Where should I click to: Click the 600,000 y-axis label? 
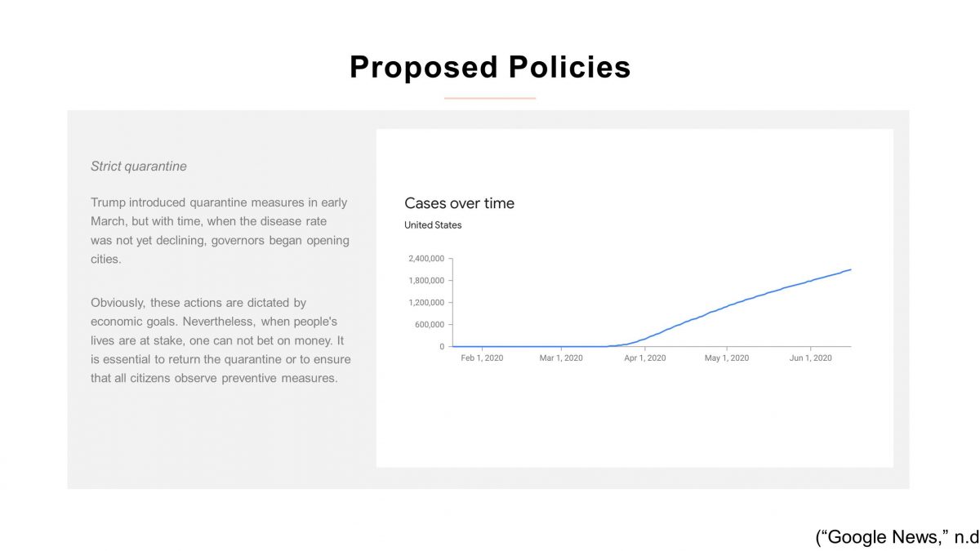tap(428, 325)
